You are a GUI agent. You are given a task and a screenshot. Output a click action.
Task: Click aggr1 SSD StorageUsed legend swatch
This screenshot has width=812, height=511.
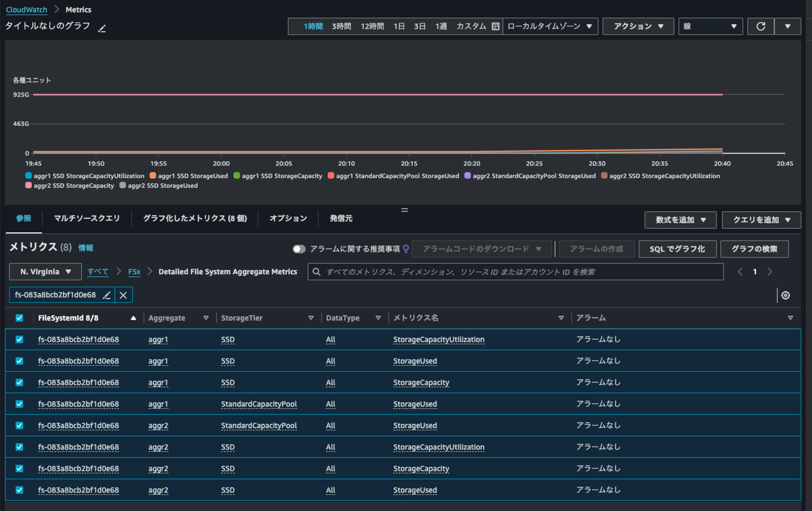[x=153, y=176]
